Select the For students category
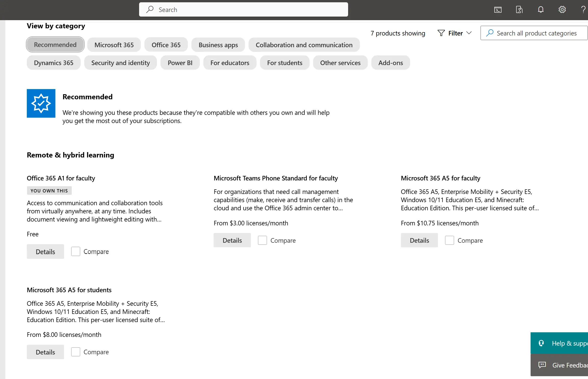The height and width of the screenshot is (379, 588). (285, 63)
